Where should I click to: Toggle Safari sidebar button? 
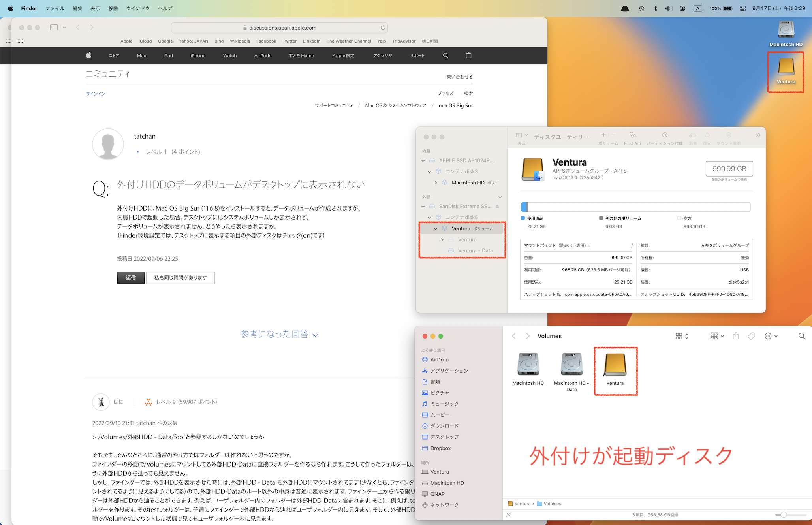click(54, 27)
